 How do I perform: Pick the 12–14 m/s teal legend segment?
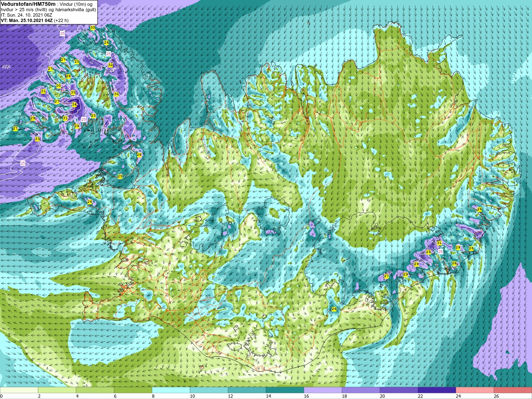click(247, 390)
